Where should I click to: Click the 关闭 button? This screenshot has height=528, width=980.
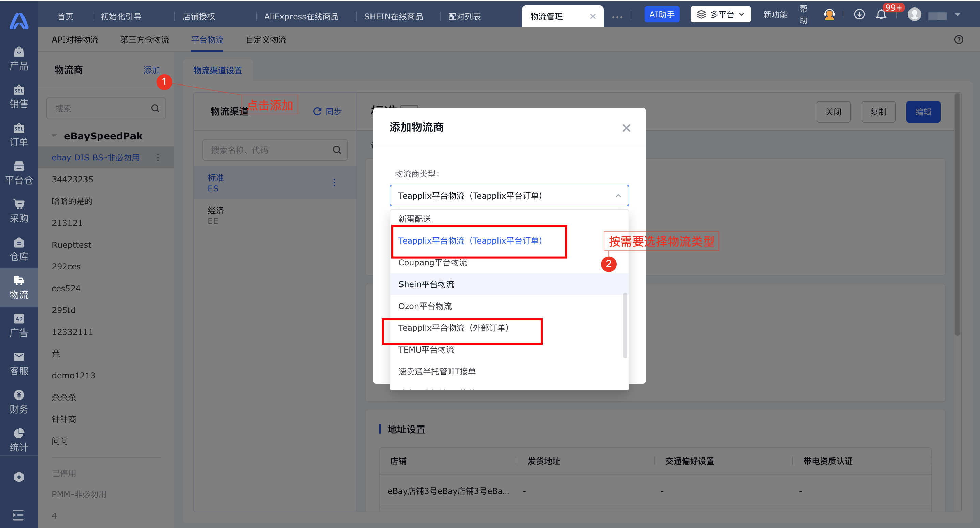[833, 111]
